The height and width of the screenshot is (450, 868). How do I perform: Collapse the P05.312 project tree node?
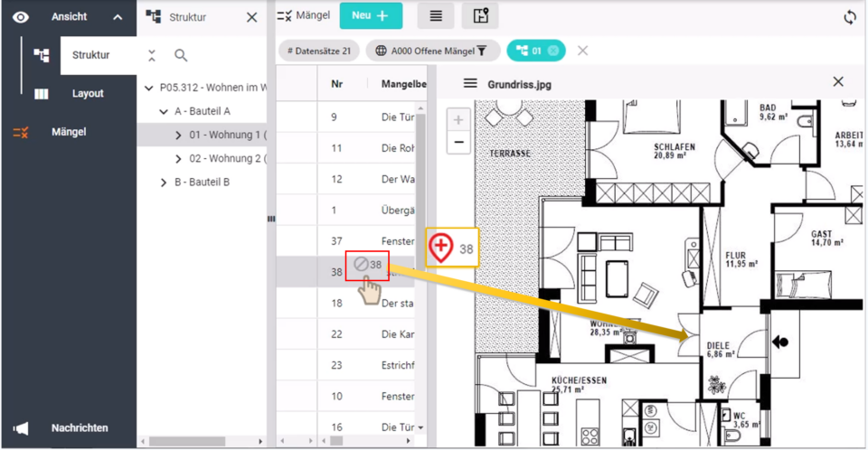pos(149,89)
